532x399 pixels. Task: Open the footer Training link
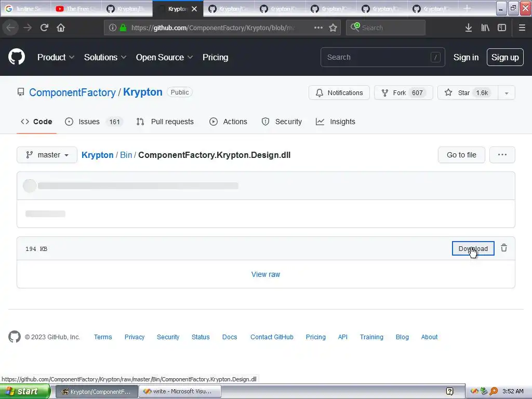click(371, 337)
